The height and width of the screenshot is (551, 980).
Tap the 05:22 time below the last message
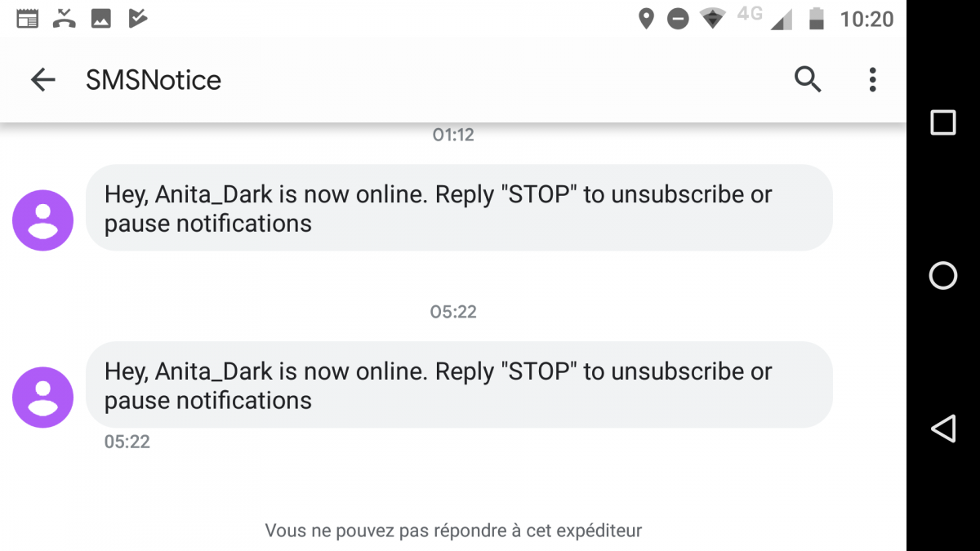click(127, 442)
